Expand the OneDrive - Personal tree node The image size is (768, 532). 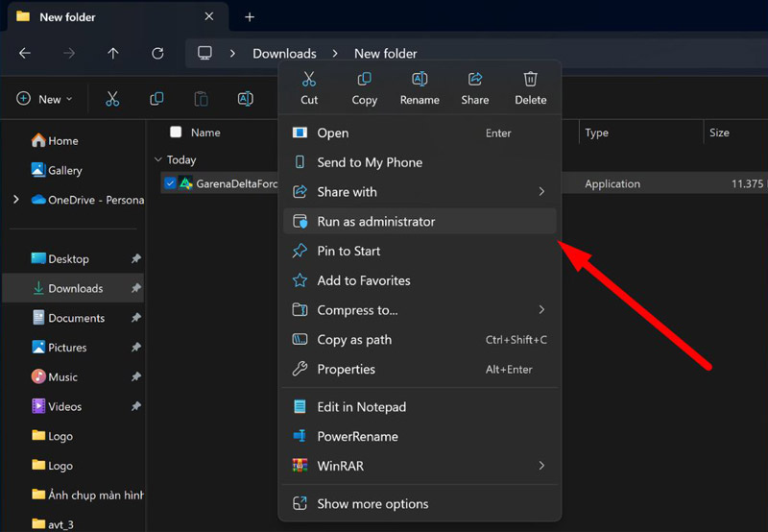pos(15,200)
